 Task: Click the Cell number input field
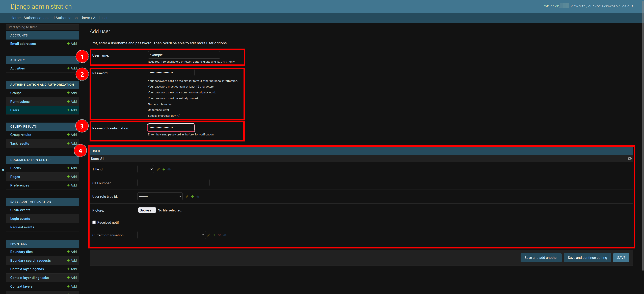[173, 183]
